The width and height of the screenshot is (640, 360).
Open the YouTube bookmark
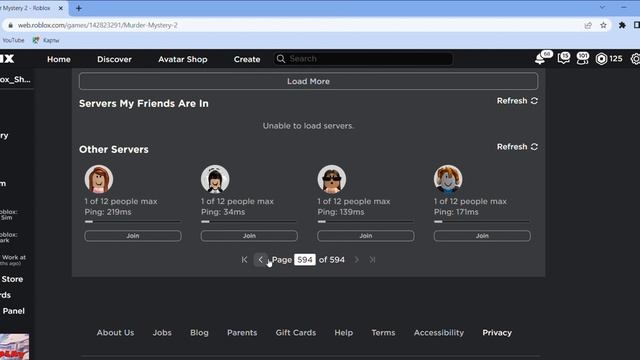click(x=13, y=40)
